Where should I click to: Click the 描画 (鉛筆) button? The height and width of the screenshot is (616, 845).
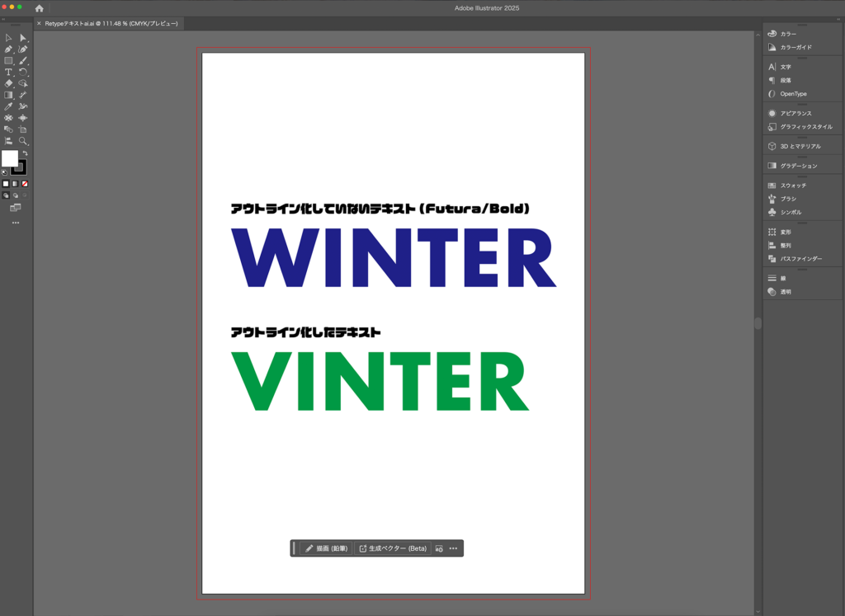click(x=327, y=548)
